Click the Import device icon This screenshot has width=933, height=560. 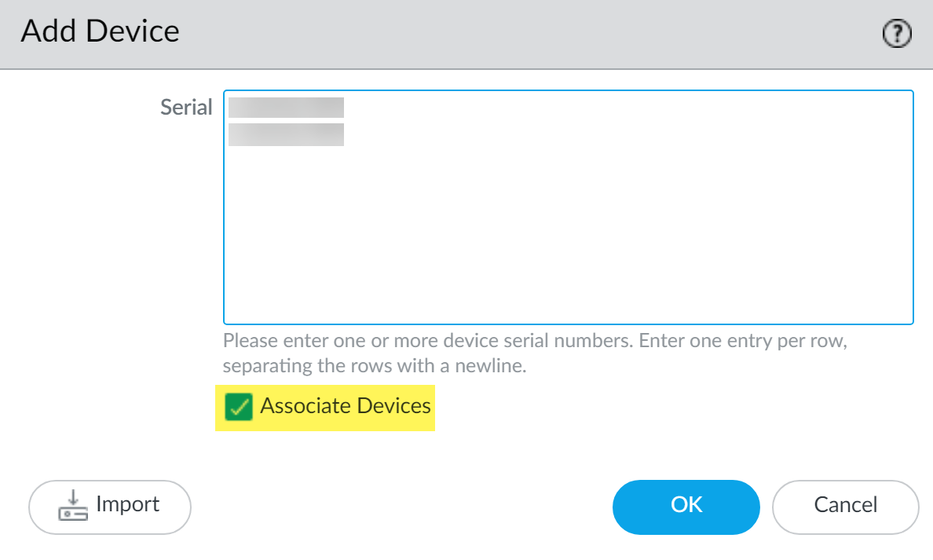point(73,506)
